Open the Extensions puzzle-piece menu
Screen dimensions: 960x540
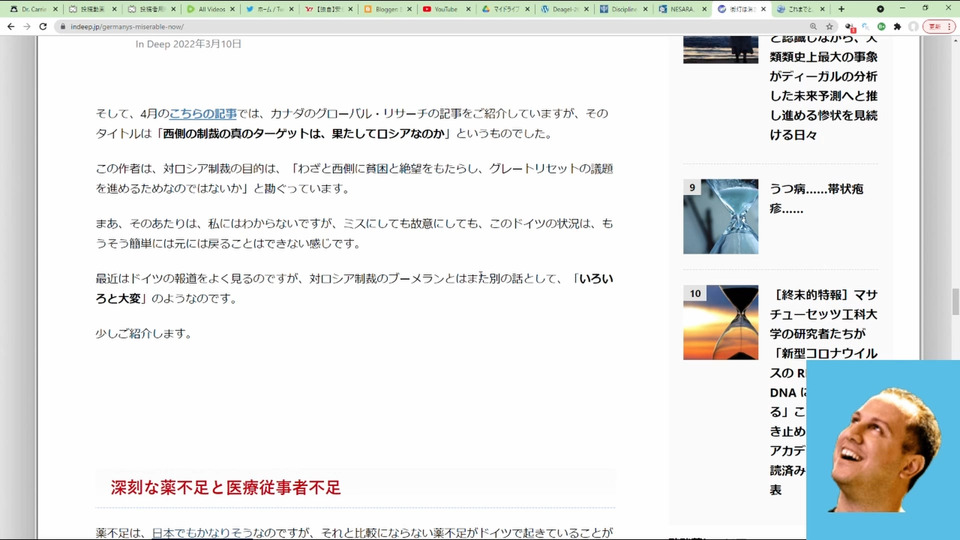pos(897,26)
